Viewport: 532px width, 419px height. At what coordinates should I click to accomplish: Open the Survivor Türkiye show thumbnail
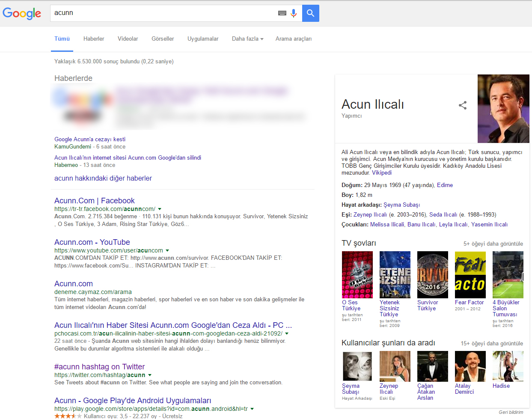[432, 274]
